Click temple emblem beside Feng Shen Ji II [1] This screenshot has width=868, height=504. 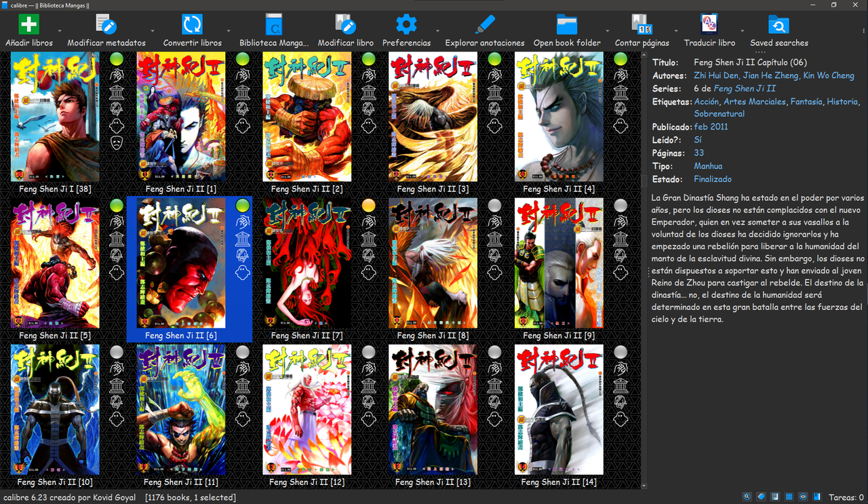pyautogui.click(x=243, y=93)
